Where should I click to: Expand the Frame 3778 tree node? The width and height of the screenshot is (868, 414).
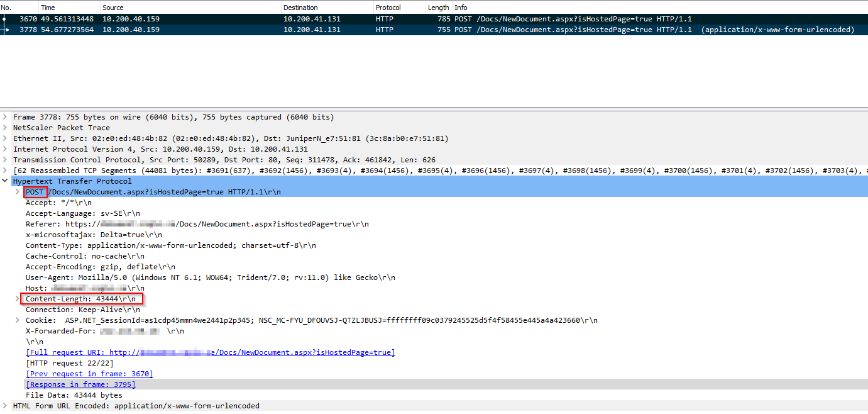(6, 117)
